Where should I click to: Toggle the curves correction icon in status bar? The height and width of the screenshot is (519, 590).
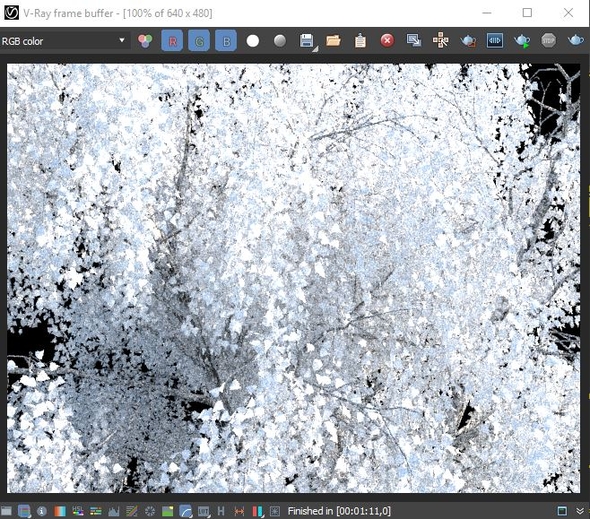pyautogui.click(x=186, y=511)
